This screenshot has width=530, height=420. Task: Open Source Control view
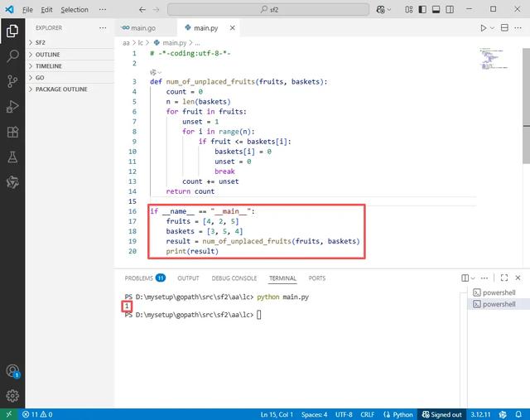(x=12, y=81)
